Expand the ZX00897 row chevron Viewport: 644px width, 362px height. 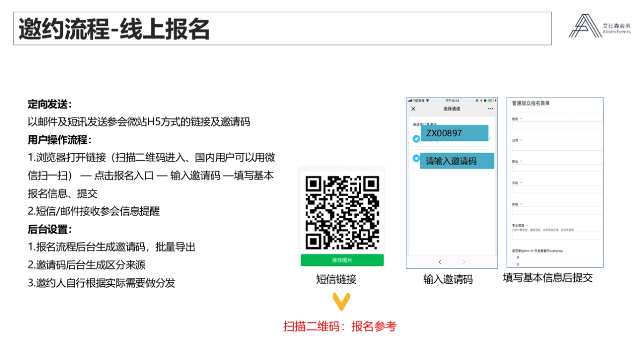[490, 137]
